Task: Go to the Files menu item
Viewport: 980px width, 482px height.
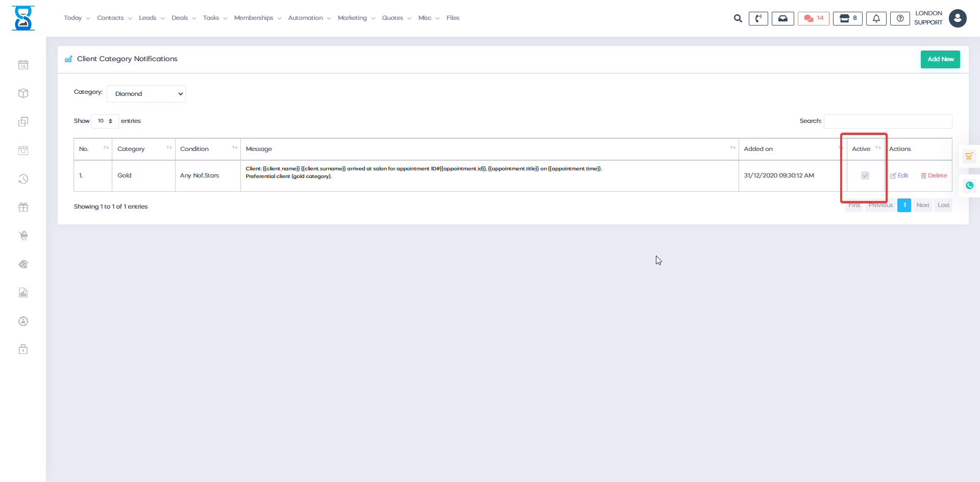Action: tap(453, 18)
